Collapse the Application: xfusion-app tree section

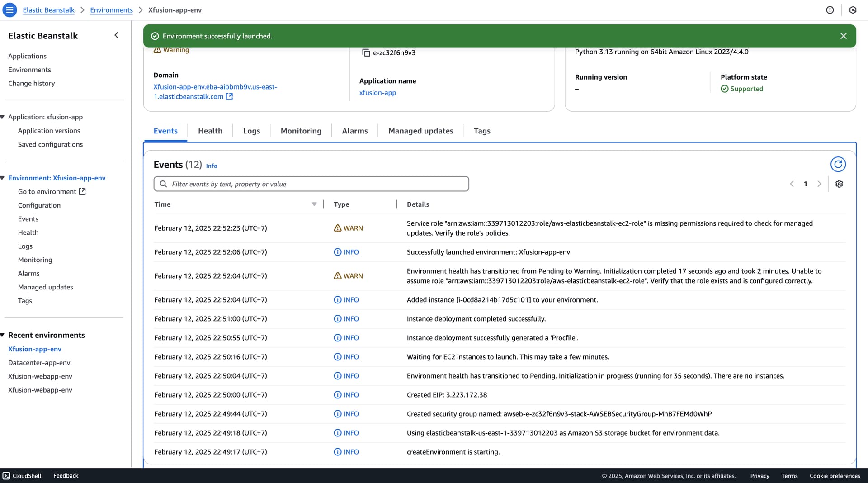[x=3, y=117]
